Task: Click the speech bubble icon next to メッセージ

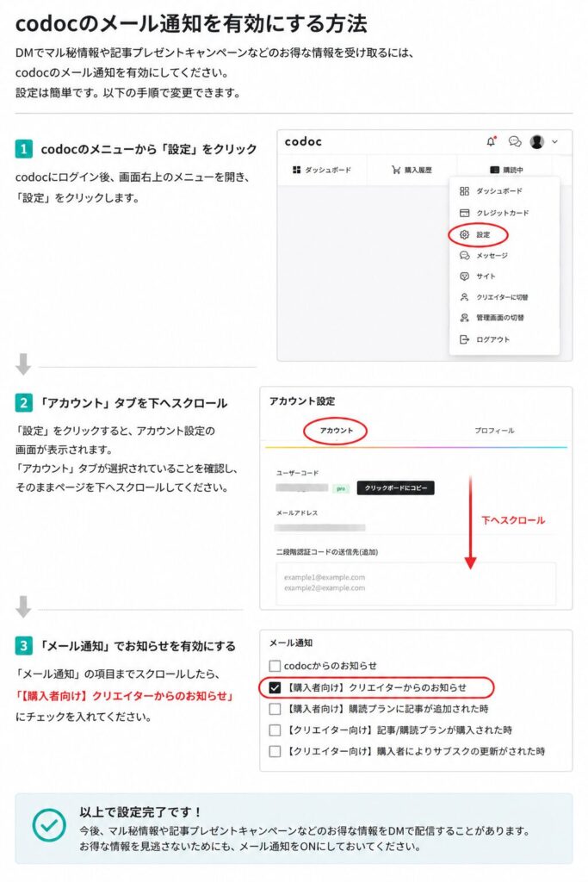Action: pyautogui.click(x=464, y=255)
